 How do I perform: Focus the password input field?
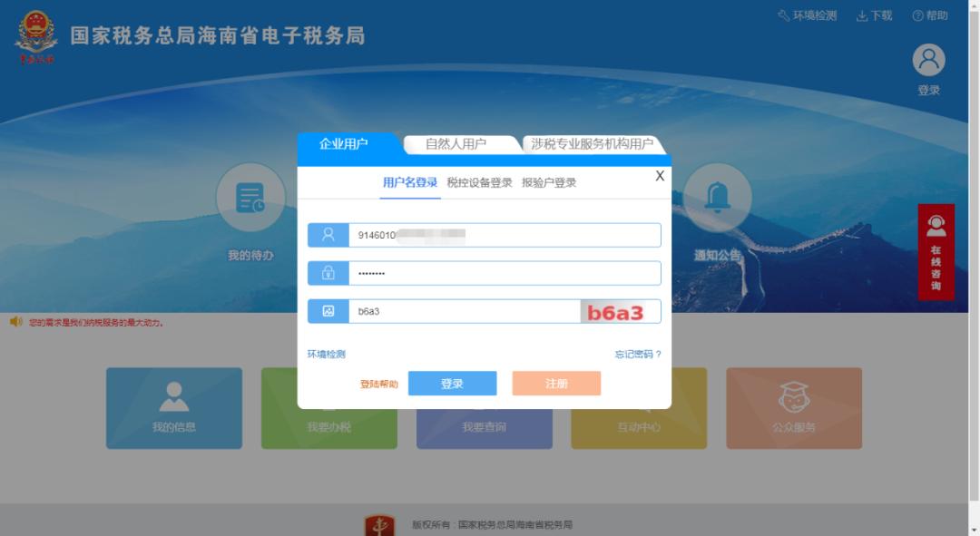505,273
